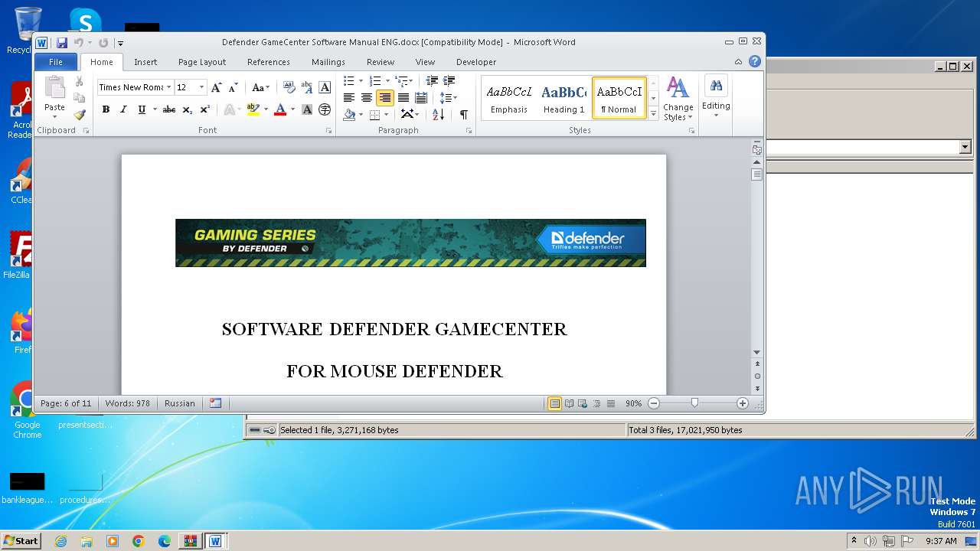Switch to the Review tab
980x551 pixels.
coord(381,62)
